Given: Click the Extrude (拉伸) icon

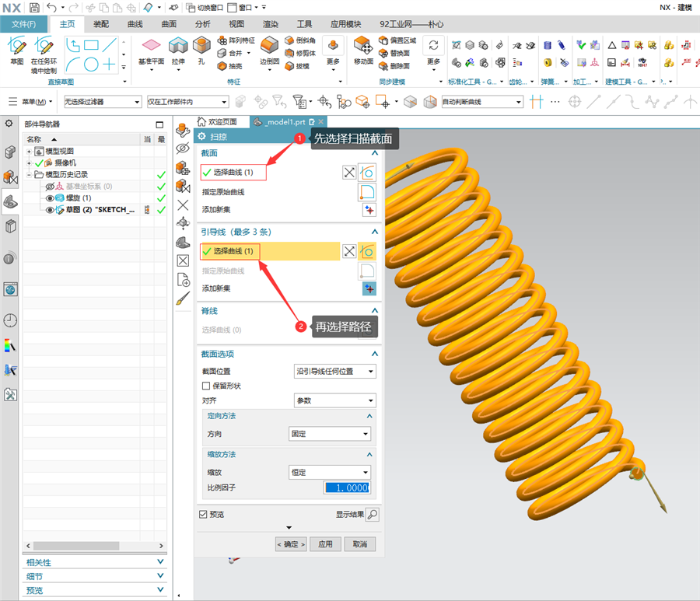Looking at the screenshot, I should pyautogui.click(x=178, y=45).
